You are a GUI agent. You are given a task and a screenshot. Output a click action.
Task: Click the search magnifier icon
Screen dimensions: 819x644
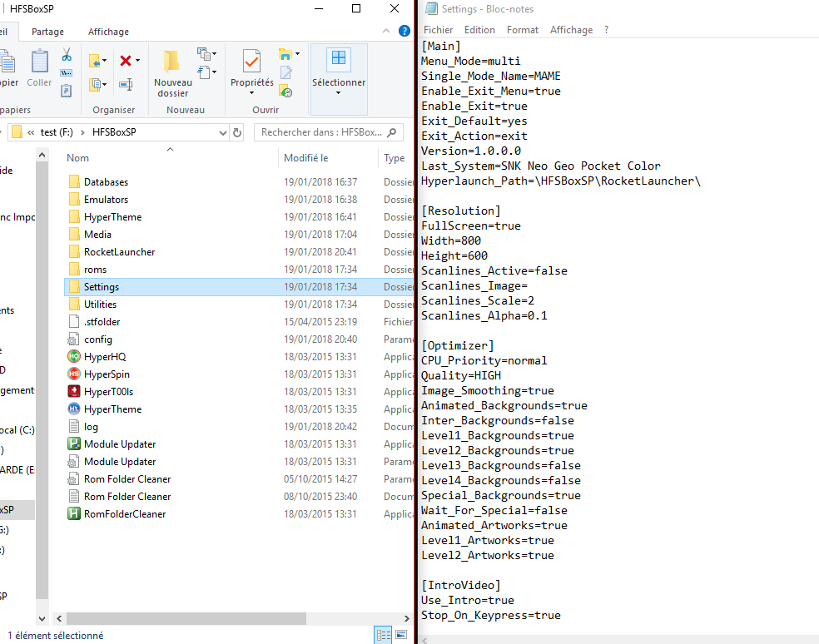392,132
